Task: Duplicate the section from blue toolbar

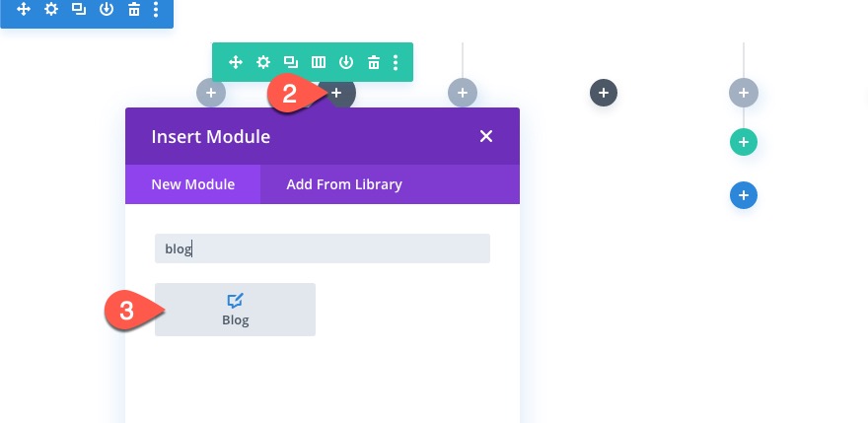Action: click(79, 10)
